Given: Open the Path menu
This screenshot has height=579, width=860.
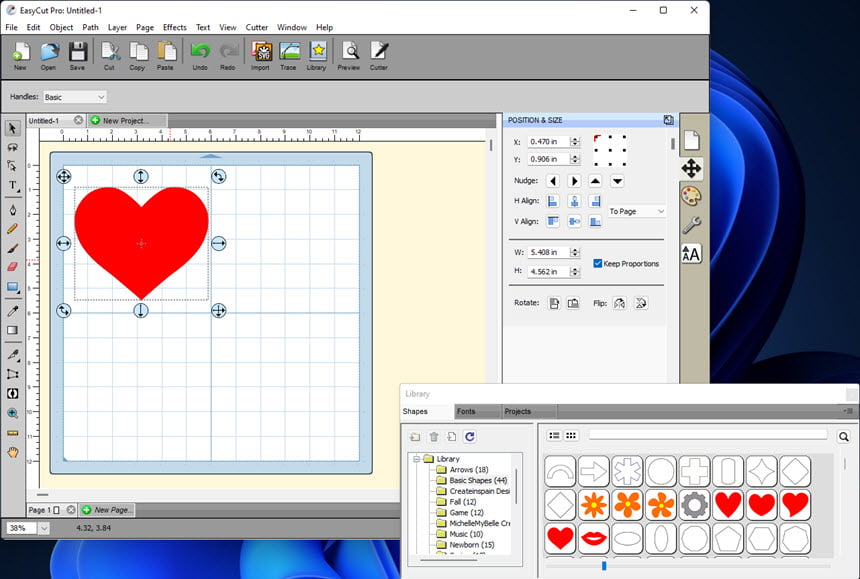Looking at the screenshot, I should pyautogui.click(x=90, y=27).
